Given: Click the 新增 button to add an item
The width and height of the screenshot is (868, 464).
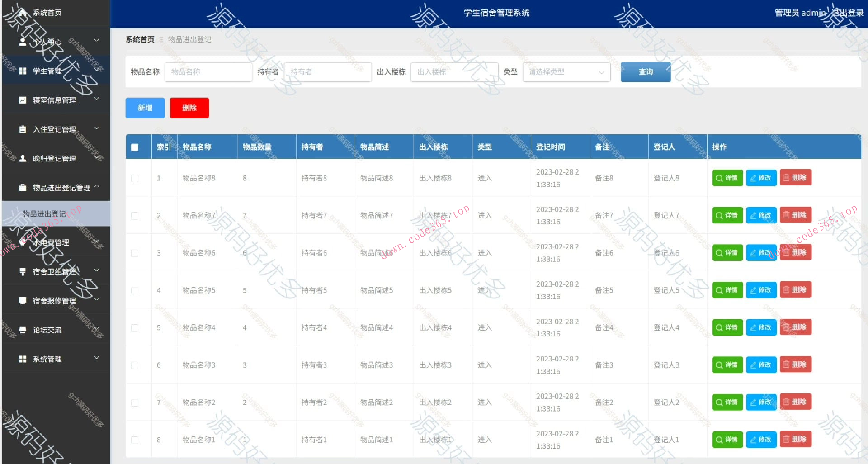Looking at the screenshot, I should pyautogui.click(x=145, y=108).
